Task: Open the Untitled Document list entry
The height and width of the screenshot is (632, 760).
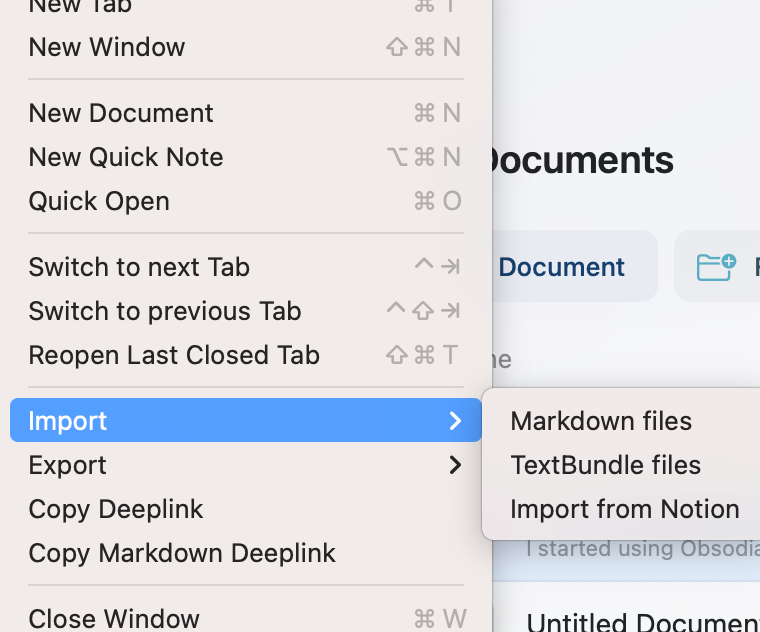Action: click(x=640, y=621)
